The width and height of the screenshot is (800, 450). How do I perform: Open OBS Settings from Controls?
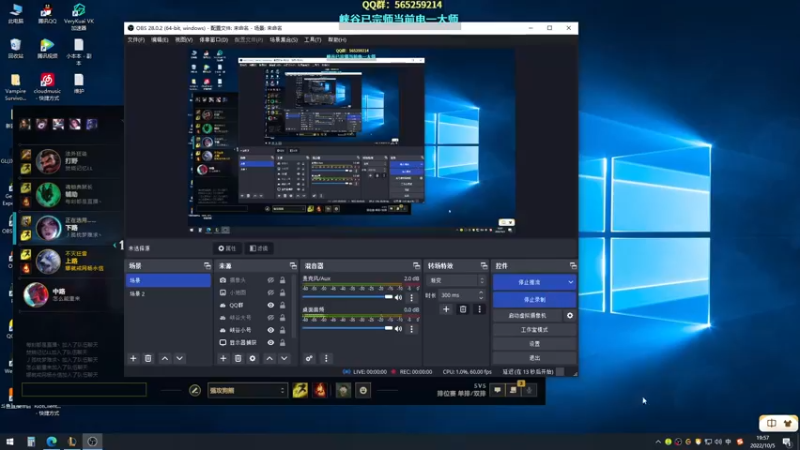(x=534, y=344)
